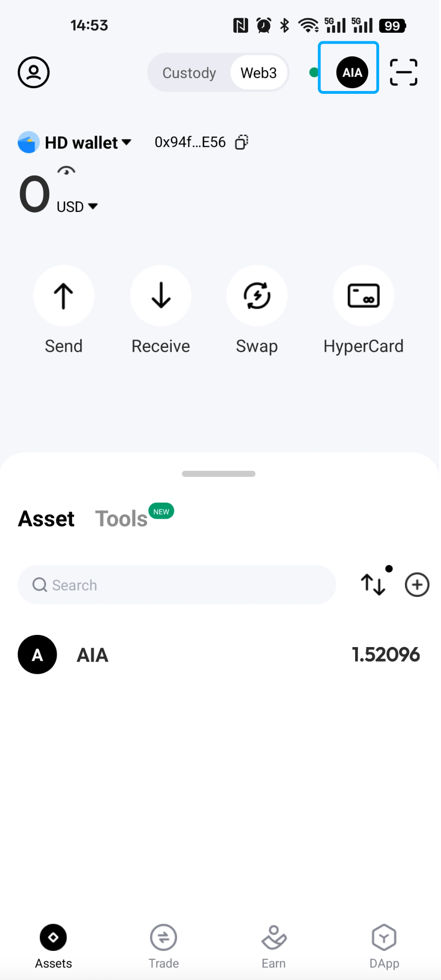Viewport: 441px width, 980px height.
Task: Open the USD currency dropdown
Action: pos(77,207)
